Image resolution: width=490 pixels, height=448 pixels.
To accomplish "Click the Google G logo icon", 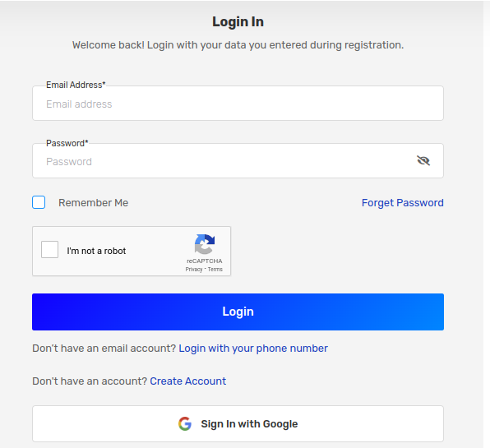I will click(x=185, y=423).
